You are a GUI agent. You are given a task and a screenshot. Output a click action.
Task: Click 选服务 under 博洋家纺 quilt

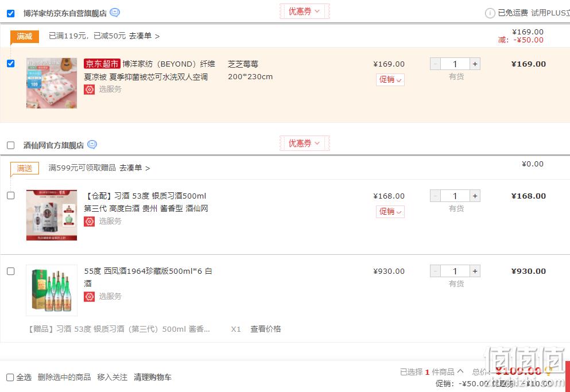110,89
